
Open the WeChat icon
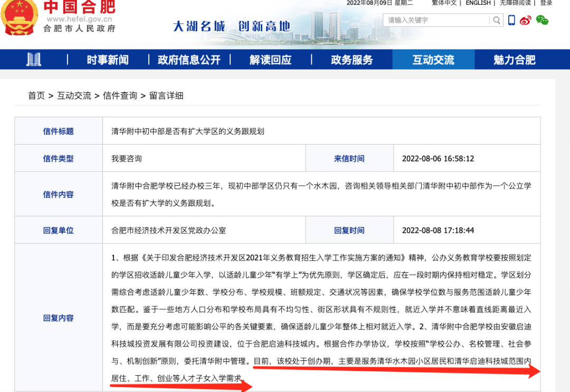[x=542, y=21]
